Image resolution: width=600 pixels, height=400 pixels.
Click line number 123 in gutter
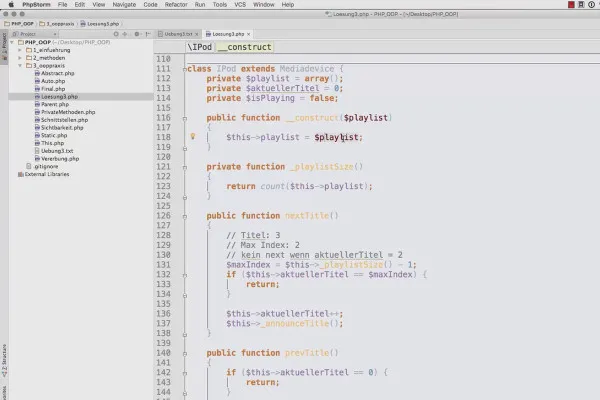(x=163, y=186)
